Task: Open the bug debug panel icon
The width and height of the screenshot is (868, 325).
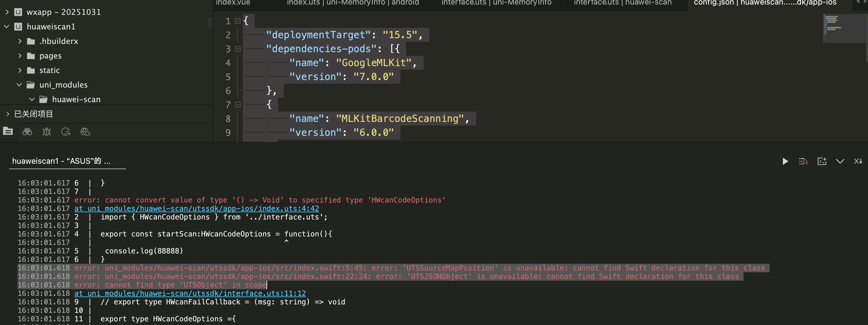Action: click(47, 132)
